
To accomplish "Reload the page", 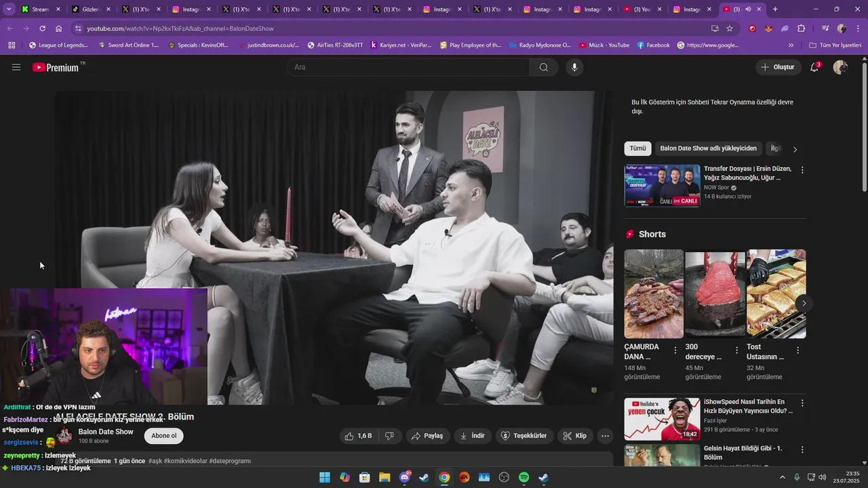I will [43, 28].
